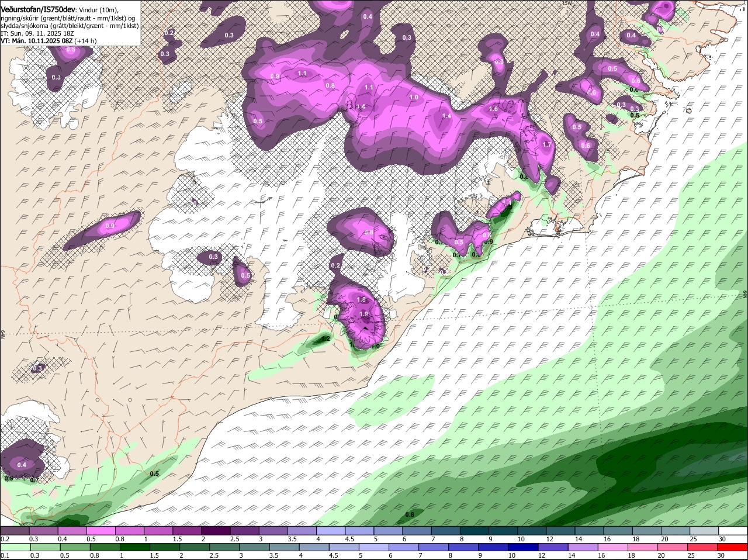Click the 1.6 value in the pink band
Screen dimensions: 748x560
click(x=493, y=109)
